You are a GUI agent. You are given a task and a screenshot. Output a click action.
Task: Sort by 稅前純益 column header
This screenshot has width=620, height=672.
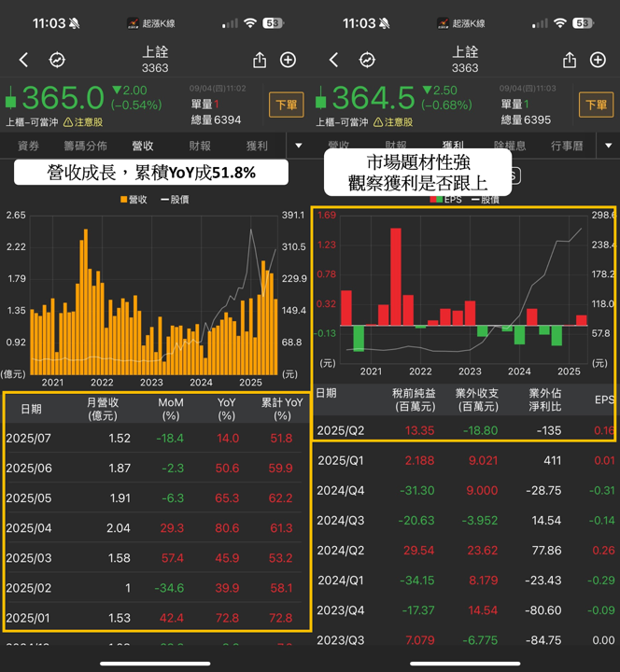[415, 399]
